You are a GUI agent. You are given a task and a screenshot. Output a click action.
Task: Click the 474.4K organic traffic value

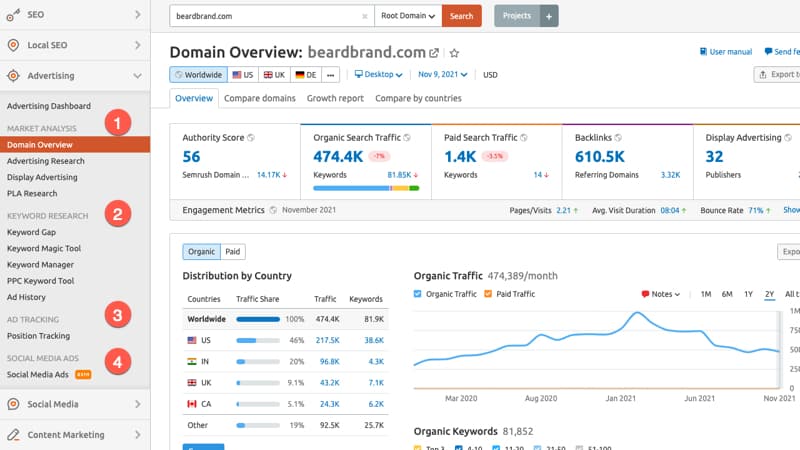pyautogui.click(x=338, y=157)
